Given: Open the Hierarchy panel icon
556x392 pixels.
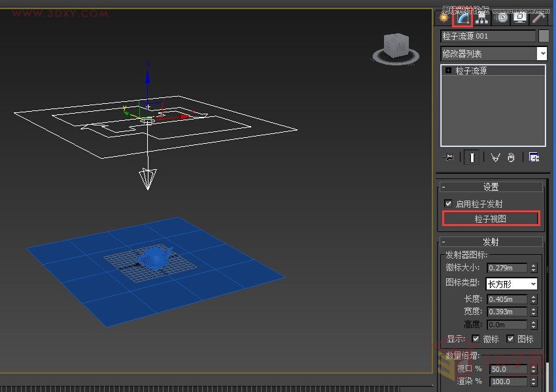Looking at the screenshot, I should coord(482,18).
